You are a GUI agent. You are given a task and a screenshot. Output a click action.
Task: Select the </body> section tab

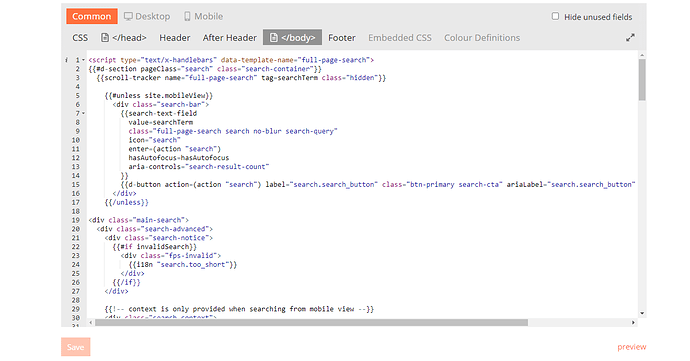(x=293, y=37)
